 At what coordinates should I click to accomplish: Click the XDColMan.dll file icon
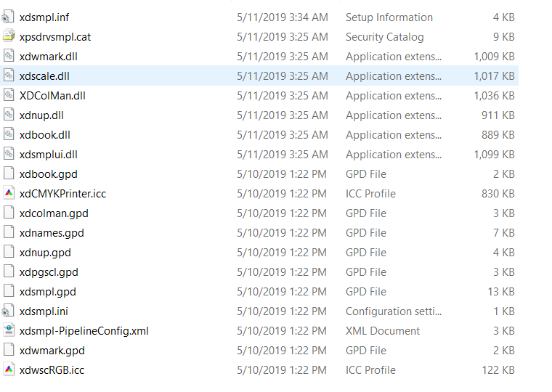[9, 95]
